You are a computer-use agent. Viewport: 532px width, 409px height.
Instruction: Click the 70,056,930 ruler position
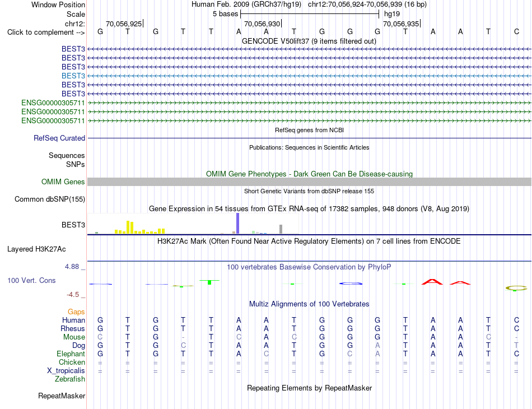click(x=262, y=24)
